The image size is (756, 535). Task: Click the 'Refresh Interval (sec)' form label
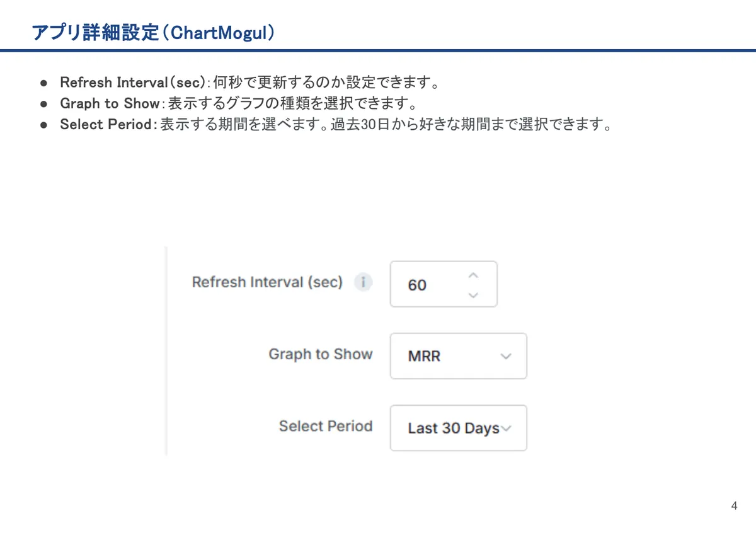(267, 282)
